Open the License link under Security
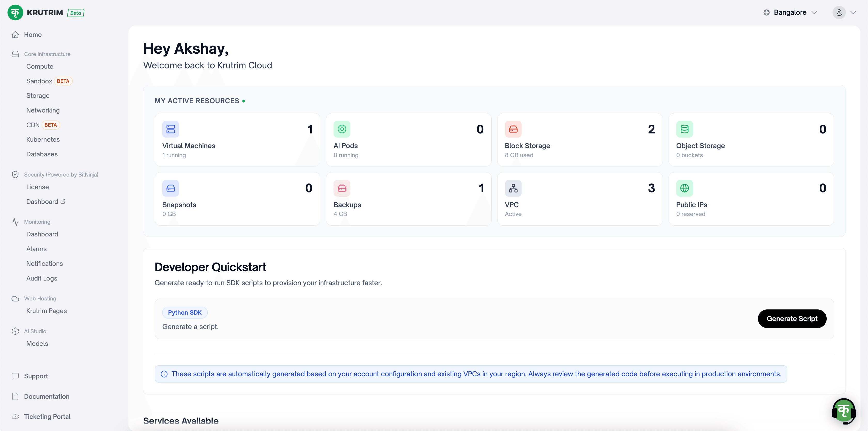Screen dimensions: 868x431 (x=37, y=187)
